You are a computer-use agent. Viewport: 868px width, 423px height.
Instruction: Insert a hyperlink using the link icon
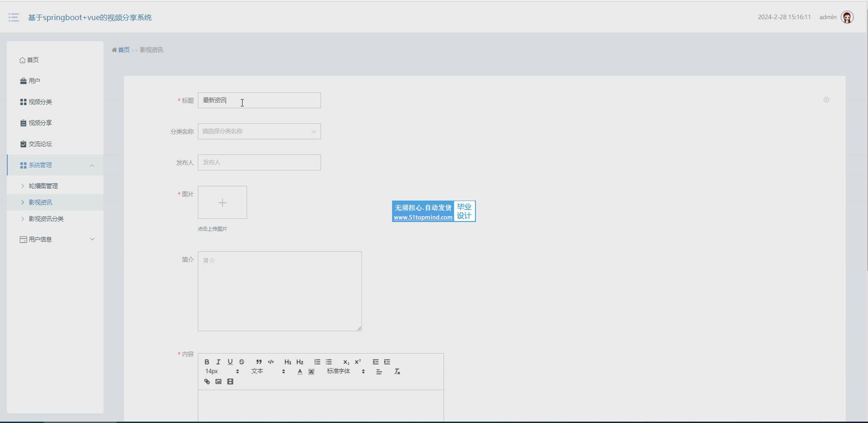[x=207, y=382]
